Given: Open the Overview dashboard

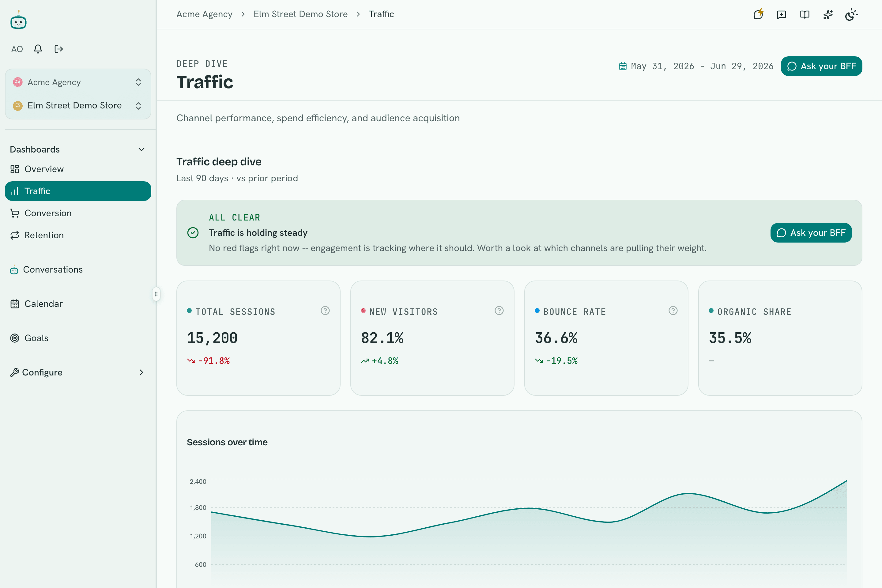Looking at the screenshot, I should click(78, 169).
